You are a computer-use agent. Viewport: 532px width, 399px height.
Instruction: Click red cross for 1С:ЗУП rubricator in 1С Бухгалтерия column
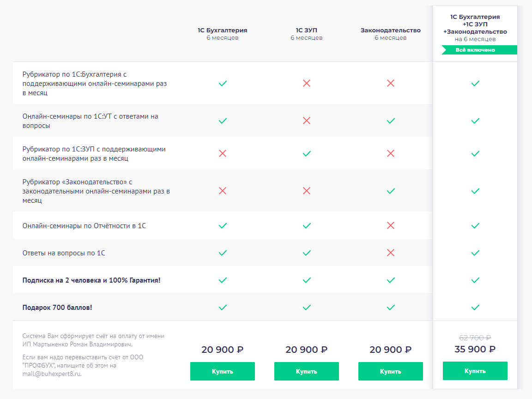[x=223, y=154]
